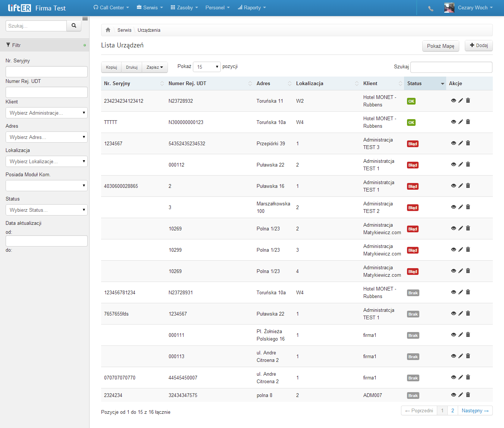The width and height of the screenshot is (504, 428).
Task: Go to Następny page
Action: pyautogui.click(x=475, y=410)
